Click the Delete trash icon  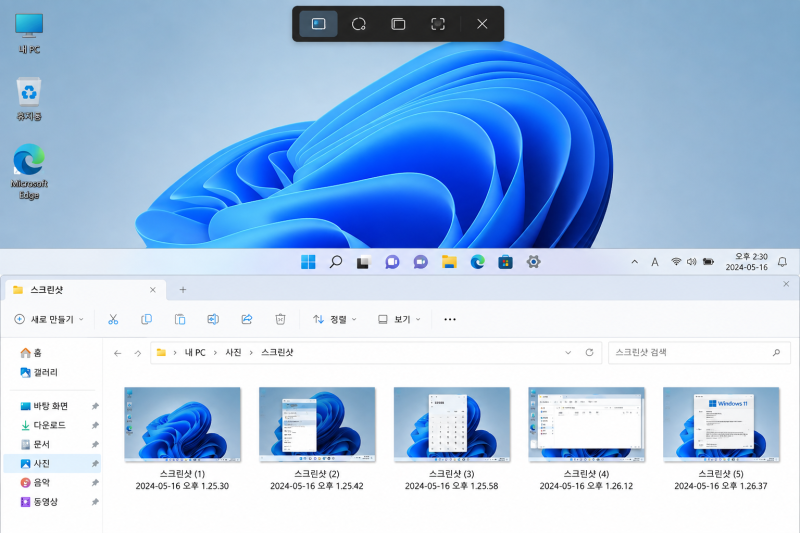pyautogui.click(x=280, y=319)
